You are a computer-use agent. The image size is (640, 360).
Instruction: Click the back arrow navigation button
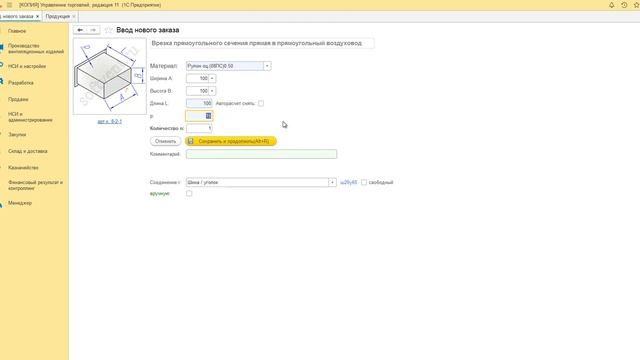[x=80, y=30]
